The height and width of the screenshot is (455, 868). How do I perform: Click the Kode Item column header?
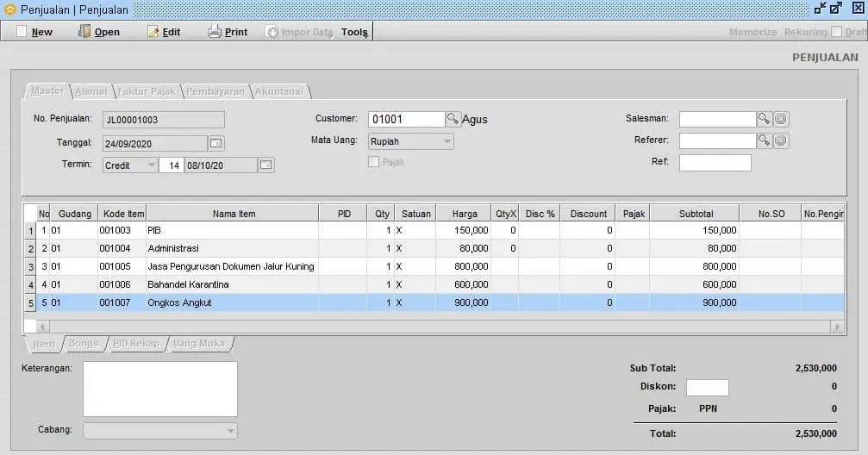[122, 214]
